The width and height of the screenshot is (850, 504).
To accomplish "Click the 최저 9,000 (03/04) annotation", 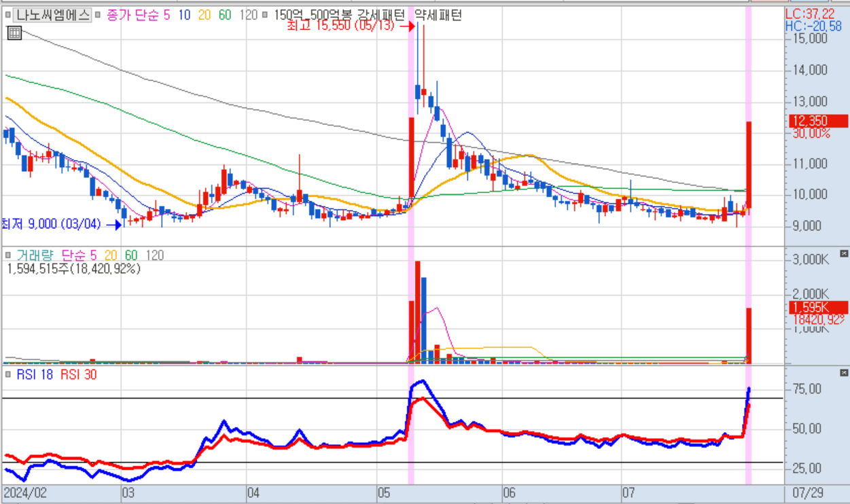I will (51, 223).
